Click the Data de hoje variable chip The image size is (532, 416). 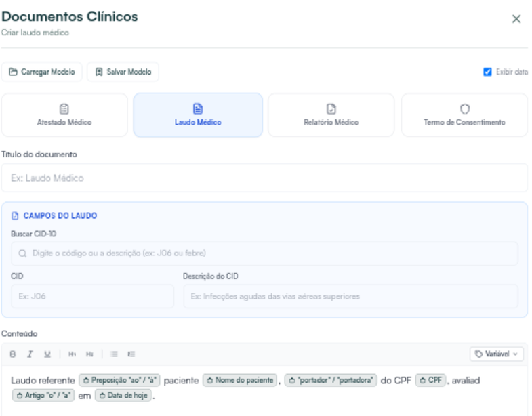click(x=123, y=396)
